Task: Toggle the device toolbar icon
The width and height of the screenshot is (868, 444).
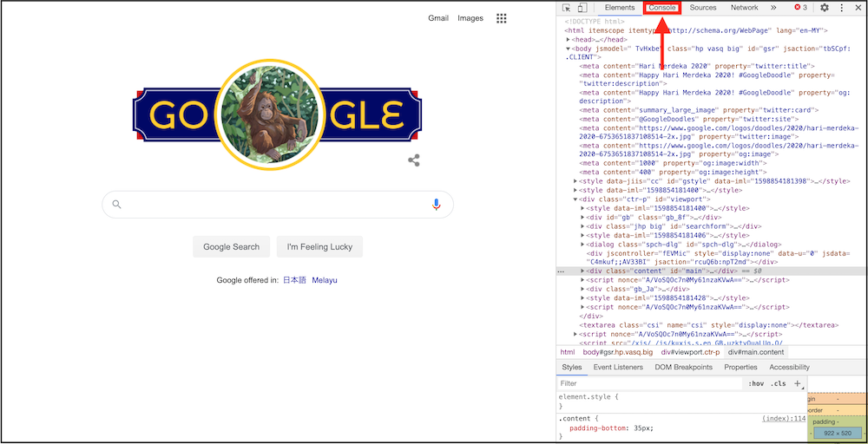Action: [x=582, y=8]
